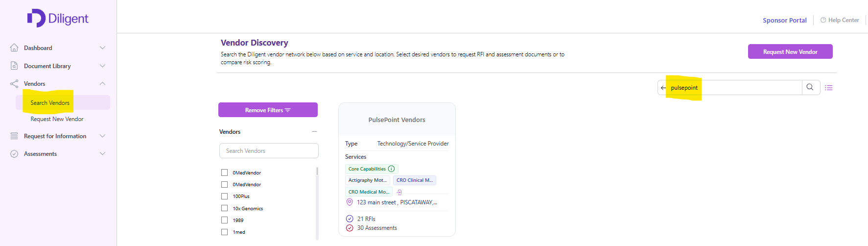
Task: Click the location pin icon
Action: [350, 202]
